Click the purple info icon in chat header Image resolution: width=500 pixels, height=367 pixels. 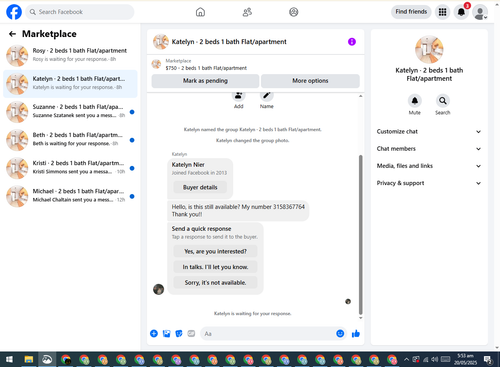click(352, 42)
